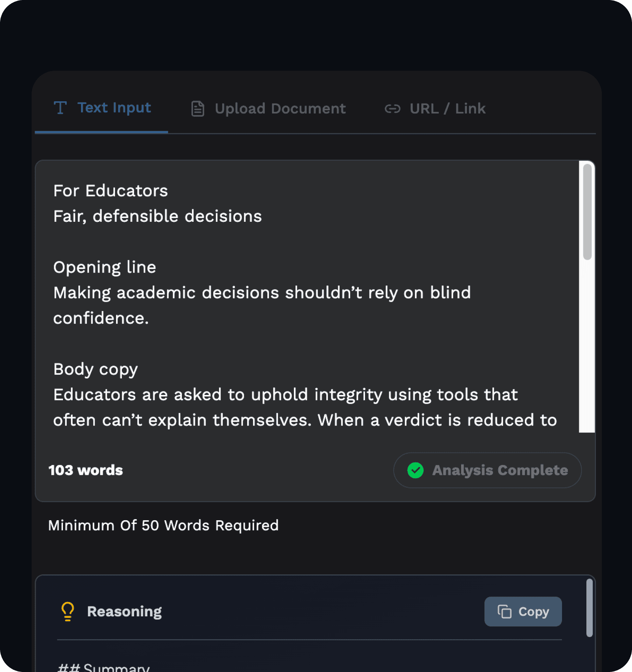Click the For Educators heading line
Screen dimensions: 632x672
coord(110,190)
